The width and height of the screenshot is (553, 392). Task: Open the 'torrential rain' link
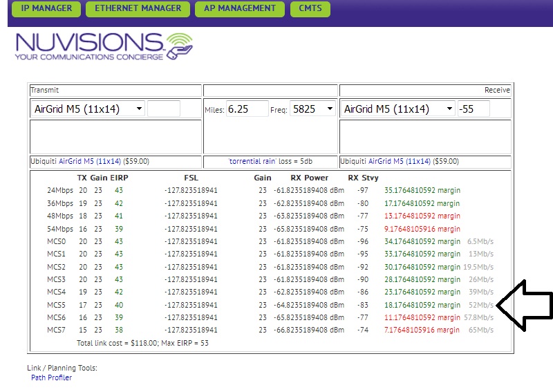click(x=252, y=162)
